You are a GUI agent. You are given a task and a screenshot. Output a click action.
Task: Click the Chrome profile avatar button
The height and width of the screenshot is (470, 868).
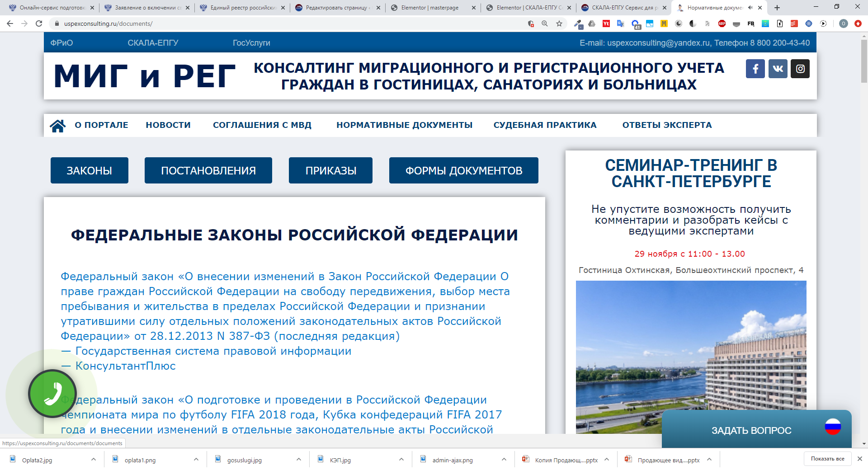844,23
